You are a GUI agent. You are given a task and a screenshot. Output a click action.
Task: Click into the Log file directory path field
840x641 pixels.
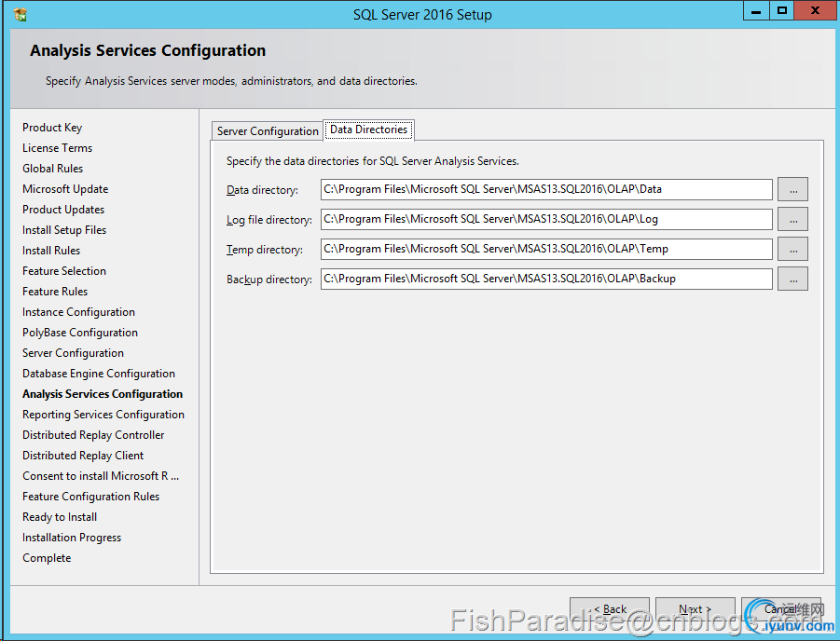coord(546,219)
